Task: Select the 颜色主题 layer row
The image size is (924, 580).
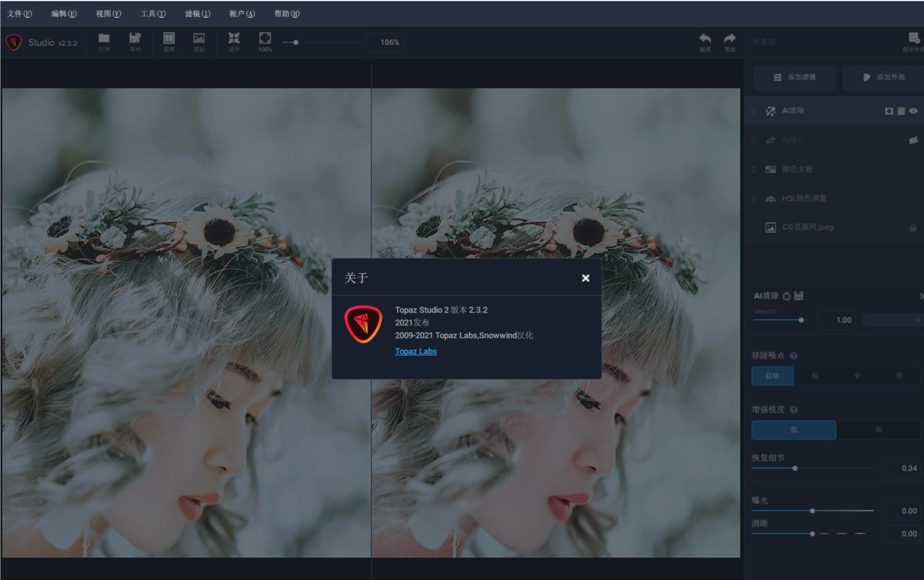Action: (x=834, y=169)
